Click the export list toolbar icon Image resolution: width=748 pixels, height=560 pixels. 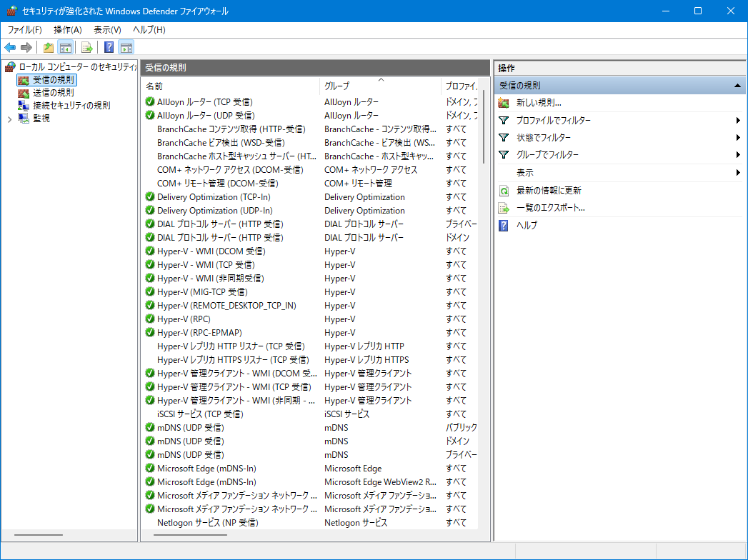(87, 47)
